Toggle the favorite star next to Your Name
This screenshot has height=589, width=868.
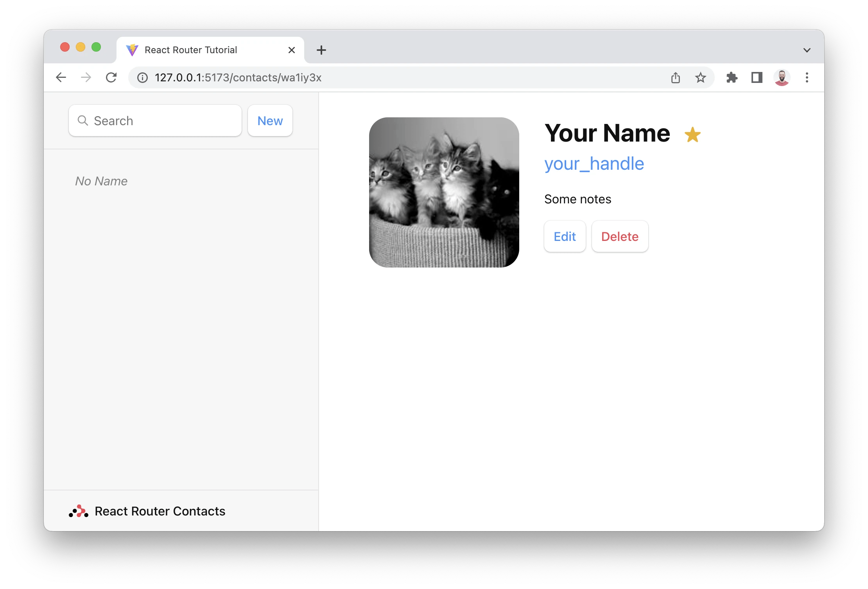click(692, 134)
